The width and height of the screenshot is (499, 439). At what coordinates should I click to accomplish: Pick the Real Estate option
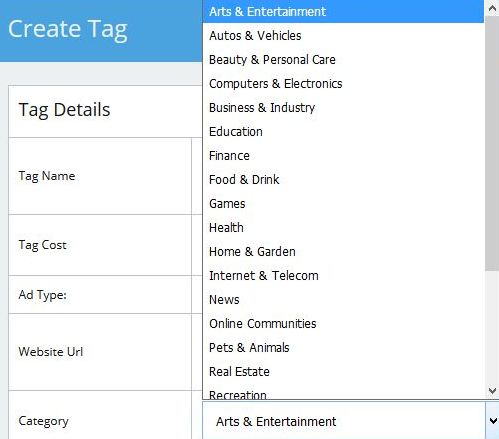coord(343,372)
